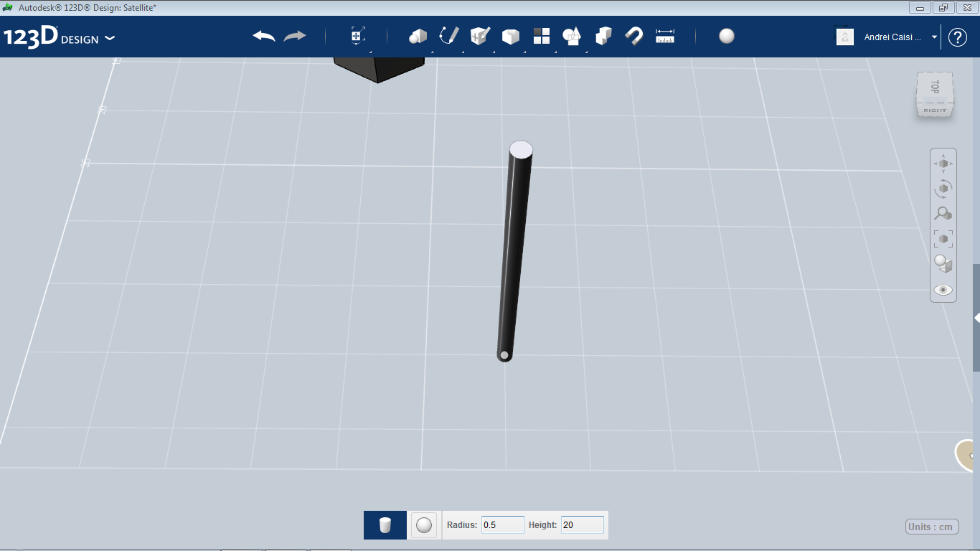Select the Zoom navigation tool

click(943, 214)
